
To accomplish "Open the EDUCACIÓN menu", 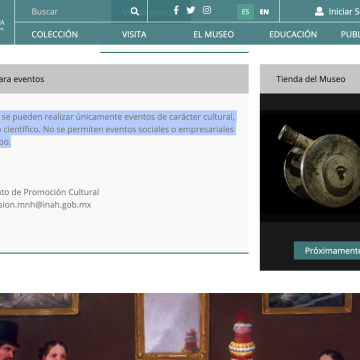I will point(293,34).
